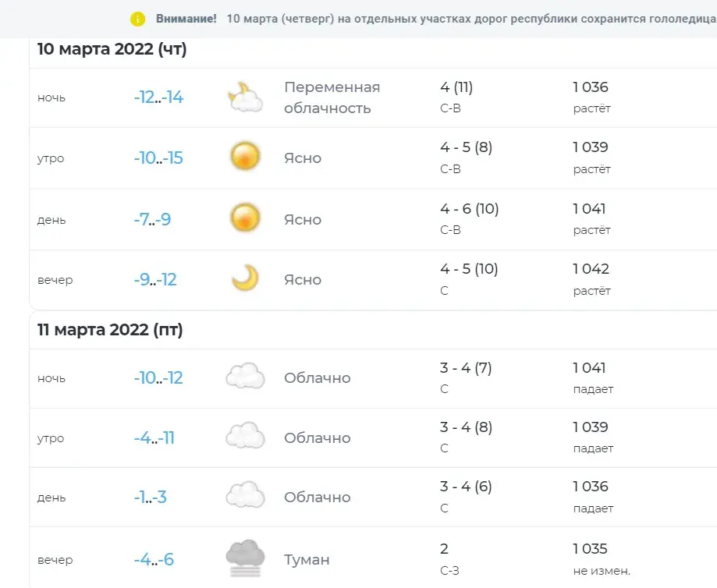The image size is (717, 588).
Task: Click the sun icon for March 10 morning
Action: coord(244,157)
